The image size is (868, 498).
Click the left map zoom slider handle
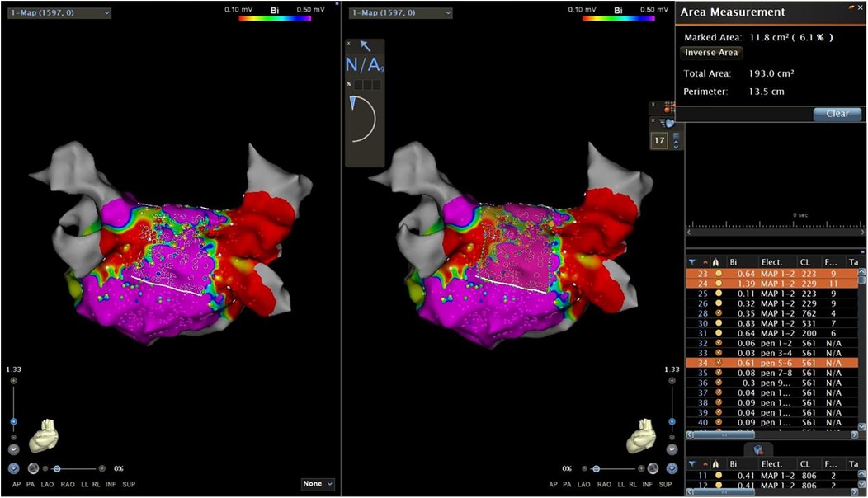tap(14, 421)
